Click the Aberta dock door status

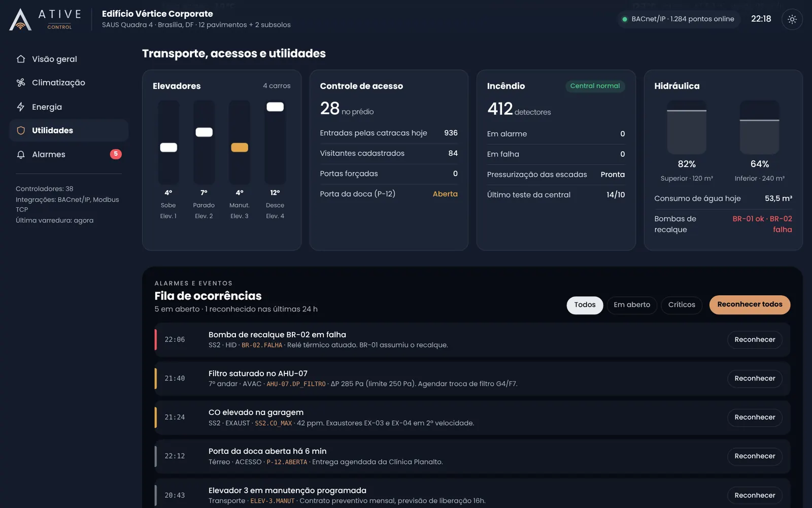click(445, 194)
